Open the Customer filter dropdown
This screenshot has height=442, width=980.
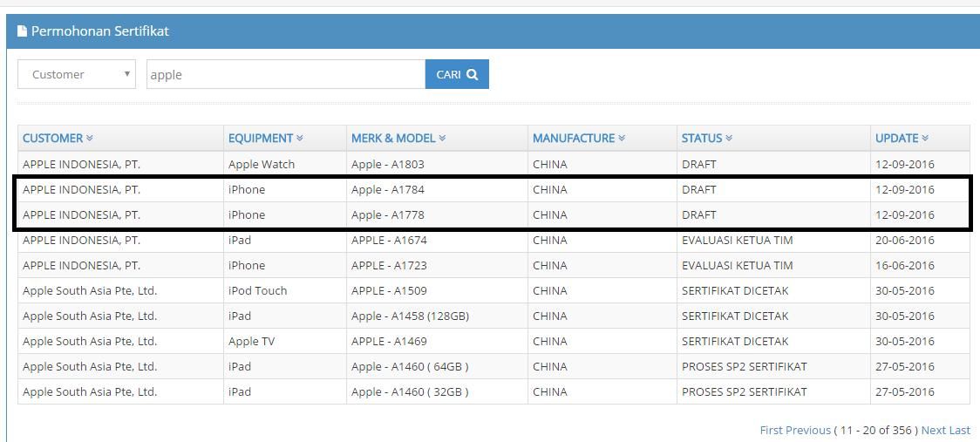(77, 75)
